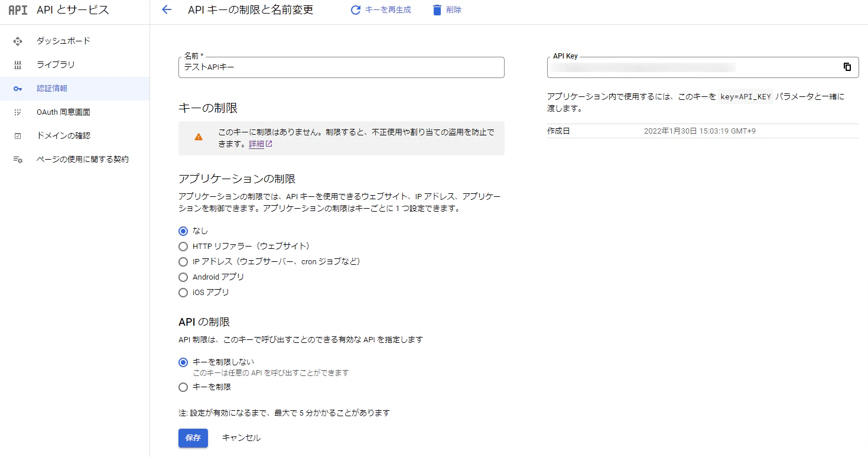Screen dimensions: 868x457
Task: Focus the 名前 input field
Action: 342,67
